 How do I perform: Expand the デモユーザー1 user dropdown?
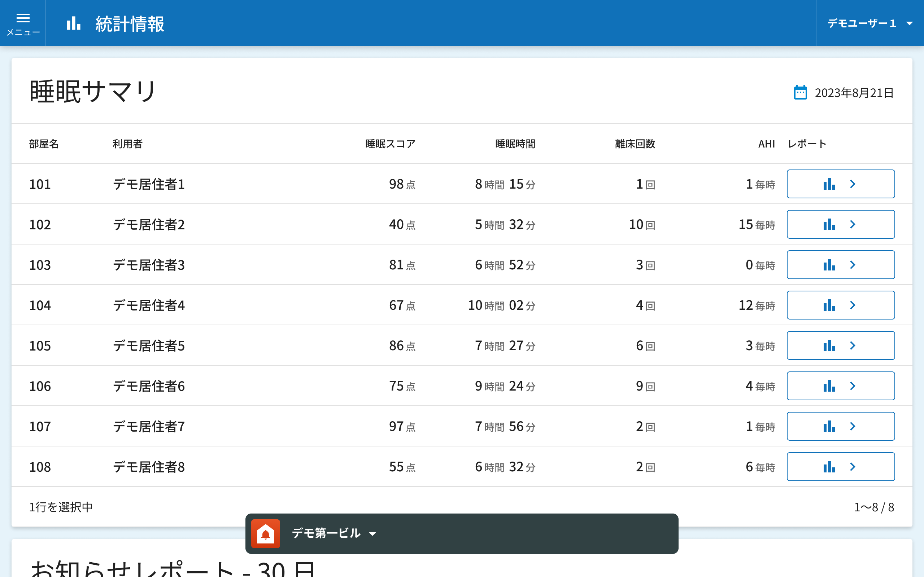tap(870, 24)
